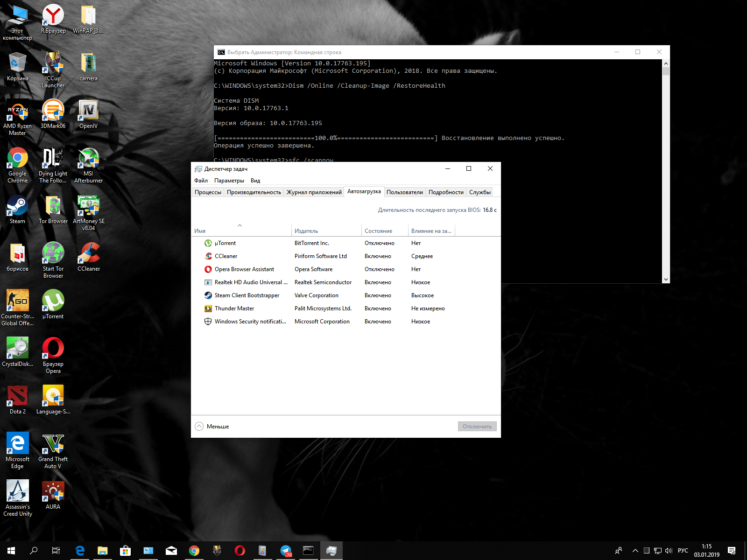Open taskbar search magnifier
Image resolution: width=747 pixels, height=560 pixels.
pyautogui.click(x=34, y=551)
